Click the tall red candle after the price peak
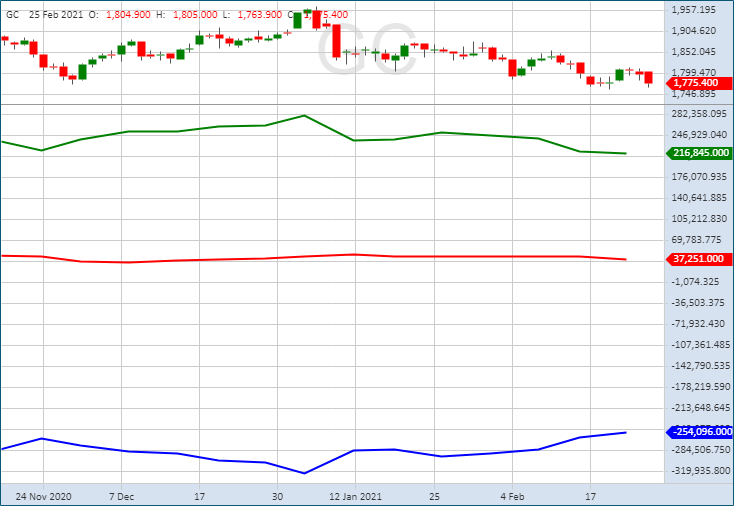This screenshot has width=734, height=506. tap(336, 41)
